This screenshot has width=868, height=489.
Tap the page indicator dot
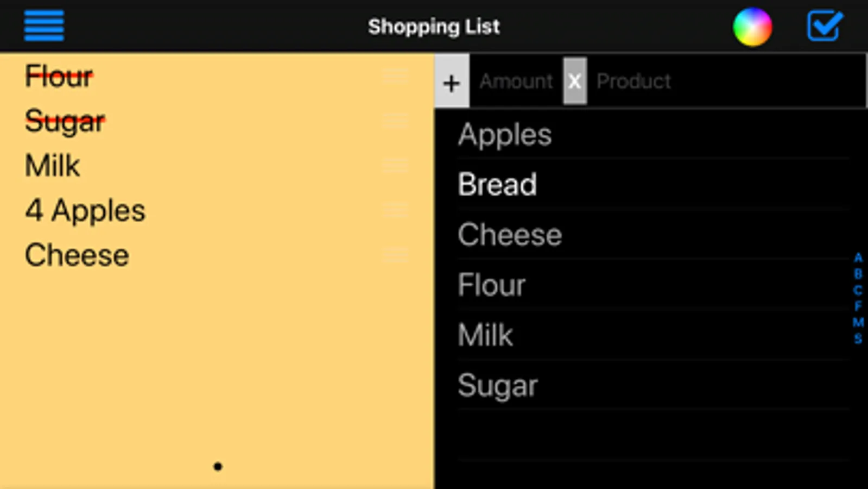tap(218, 466)
